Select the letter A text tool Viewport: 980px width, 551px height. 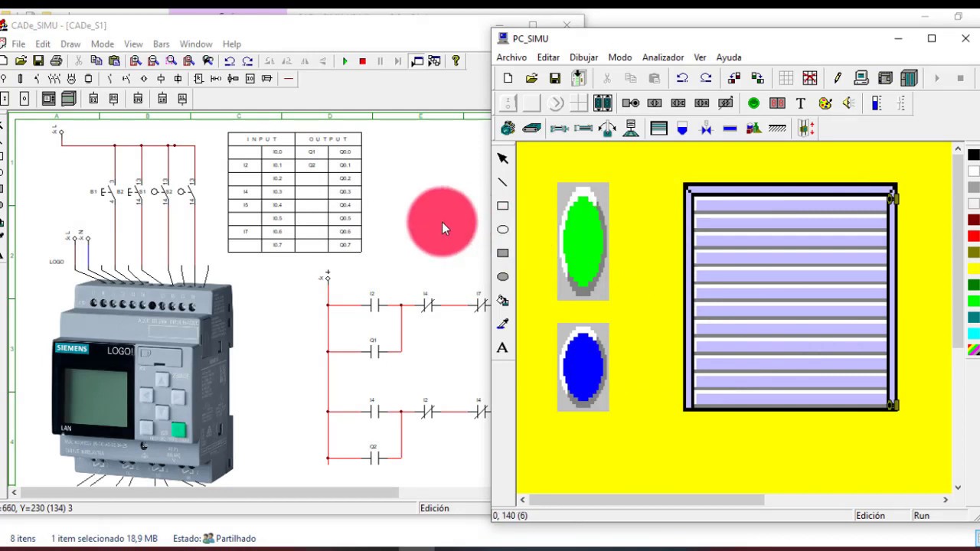(x=502, y=348)
